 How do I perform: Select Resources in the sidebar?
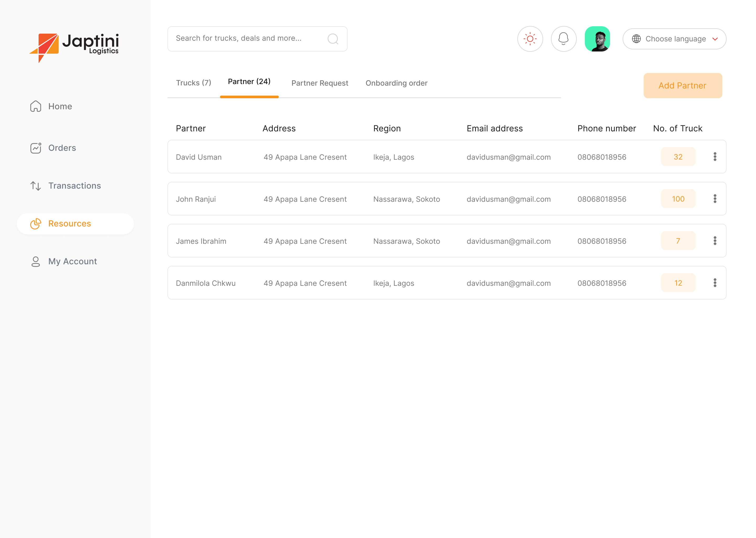click(x=75, y=224)
